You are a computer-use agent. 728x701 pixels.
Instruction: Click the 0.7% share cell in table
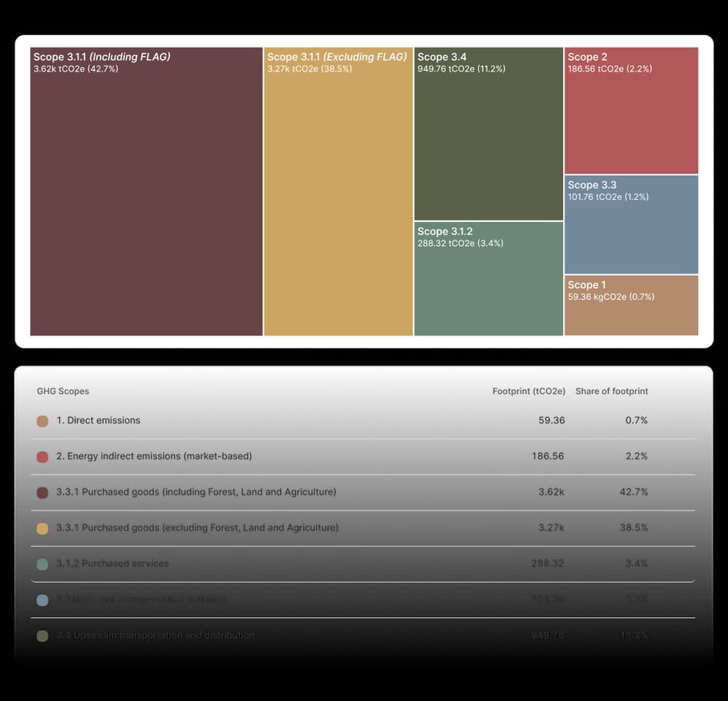[637, 420]
